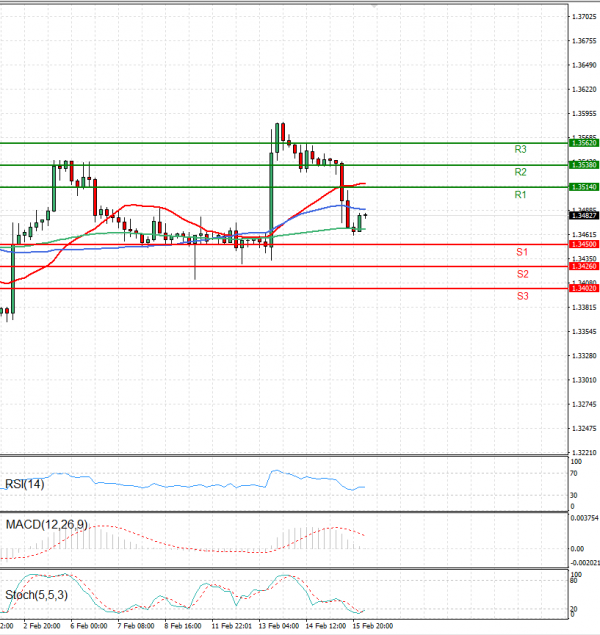Click the S1 support label
This screenshot has width=600, height=635.
tap(522, 252)
